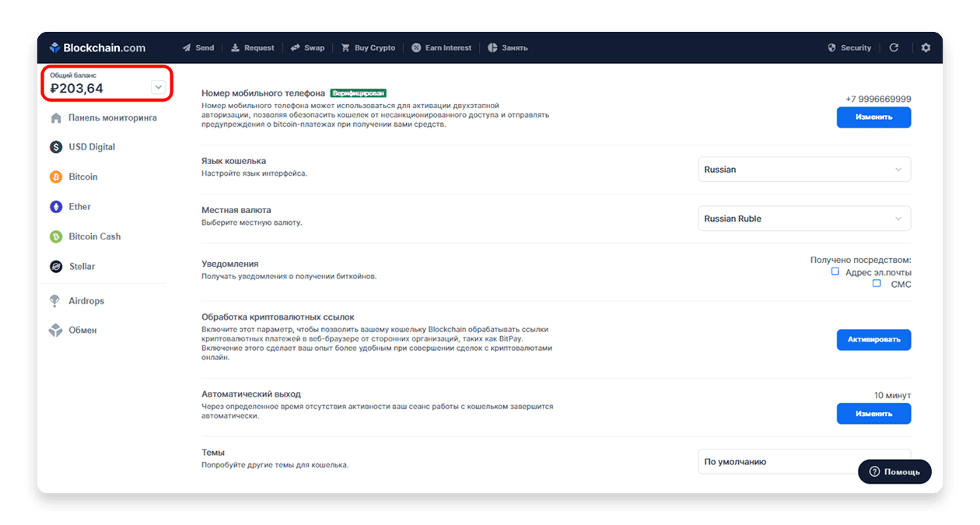Click the Blockchain.com logo icon
Viewport: 980px width, 525px height.
[x=54, y=47]
